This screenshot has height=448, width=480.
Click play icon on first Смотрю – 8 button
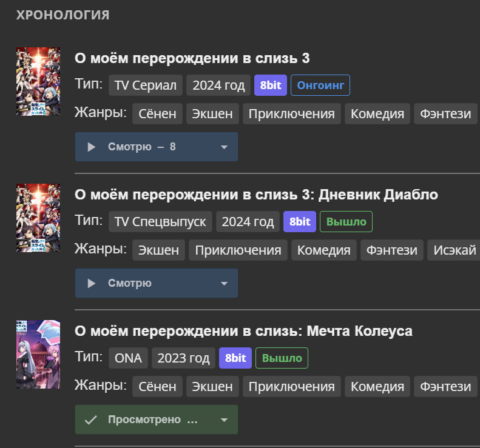tap(92, 147)
